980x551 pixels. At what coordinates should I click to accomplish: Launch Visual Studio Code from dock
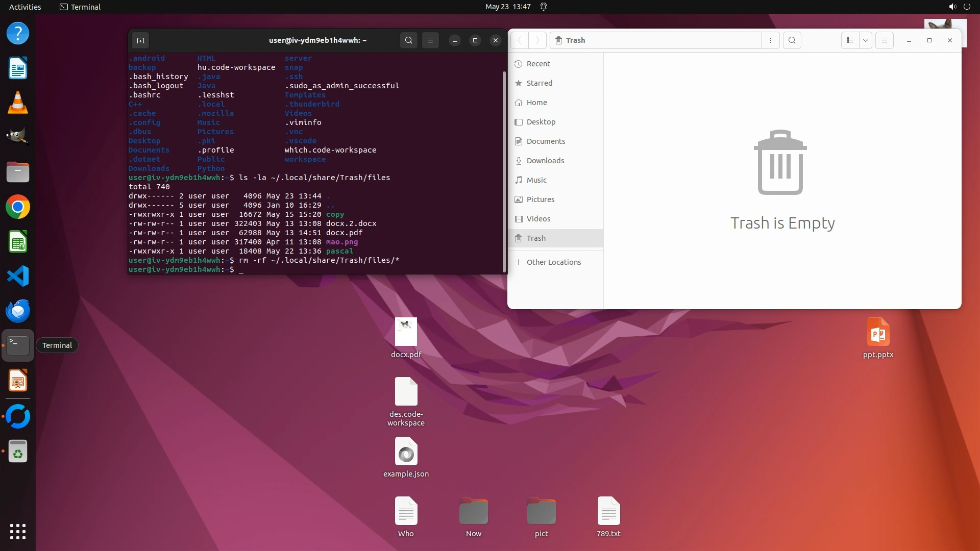[18, 276]
